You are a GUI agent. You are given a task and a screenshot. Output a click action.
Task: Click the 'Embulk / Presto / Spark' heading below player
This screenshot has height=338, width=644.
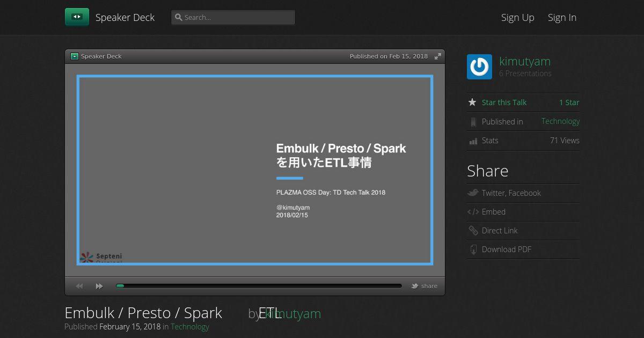click(143, 313)
